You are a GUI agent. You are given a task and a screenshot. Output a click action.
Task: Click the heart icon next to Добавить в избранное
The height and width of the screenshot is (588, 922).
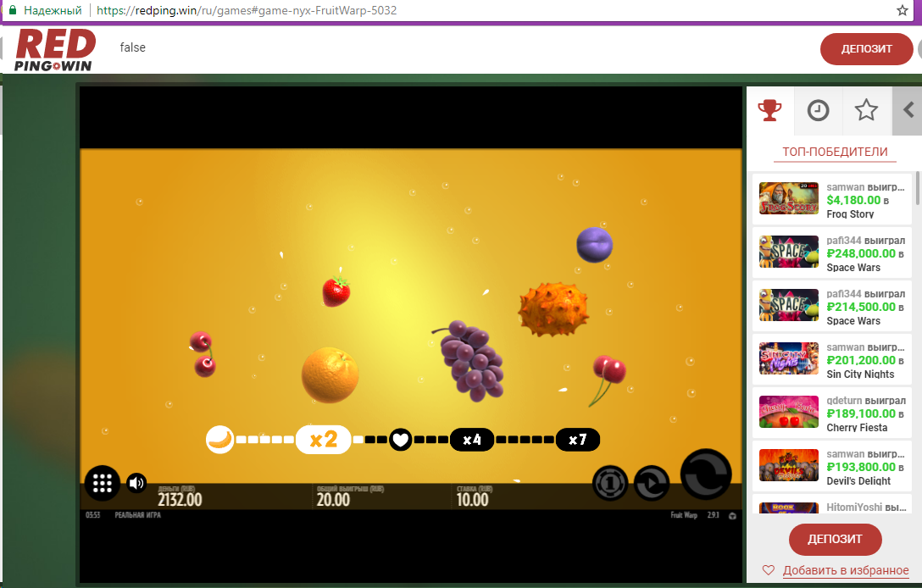(x=768, y=570)
